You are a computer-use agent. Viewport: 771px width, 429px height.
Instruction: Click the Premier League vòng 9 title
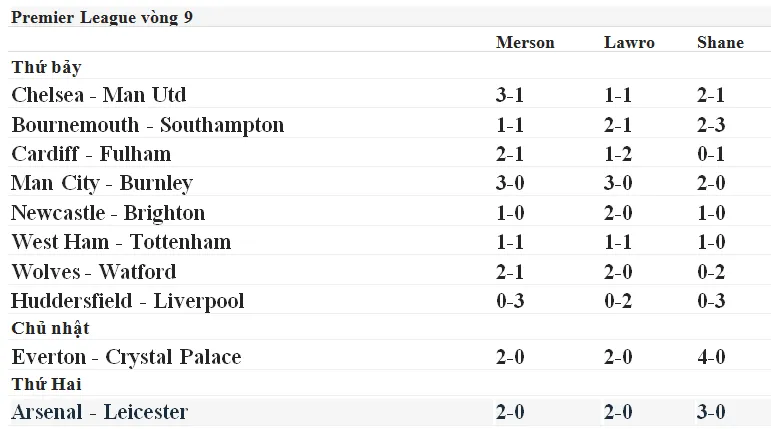102,18
